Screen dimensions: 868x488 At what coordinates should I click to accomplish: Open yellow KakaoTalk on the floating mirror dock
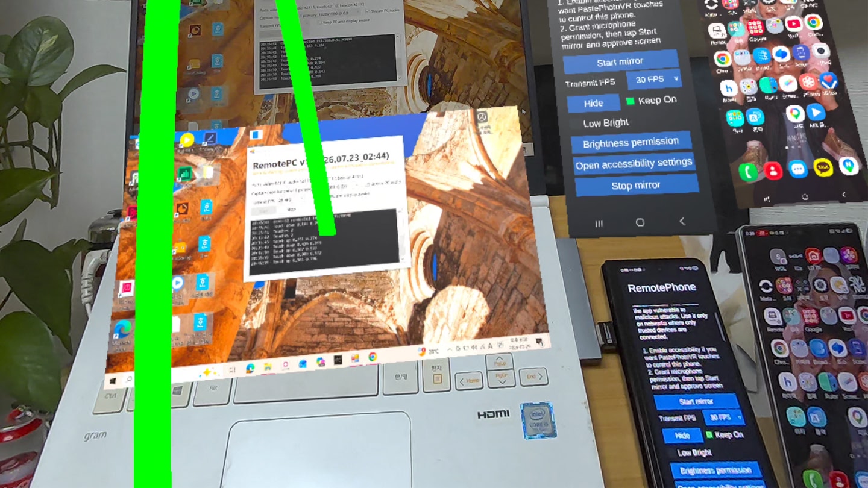click(823, 167)
